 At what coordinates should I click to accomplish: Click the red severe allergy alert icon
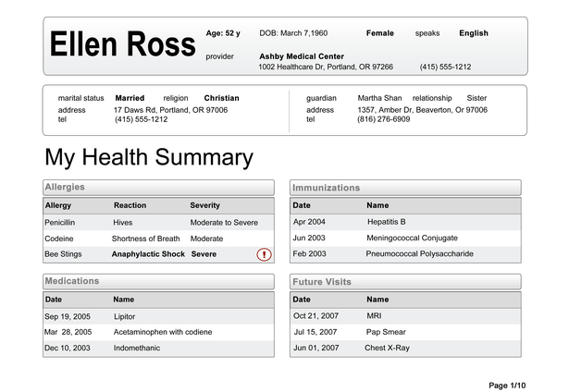point(264,254)
